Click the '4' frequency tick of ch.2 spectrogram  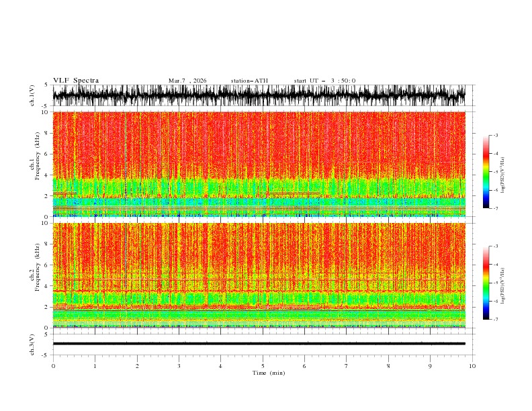[46, 286]
